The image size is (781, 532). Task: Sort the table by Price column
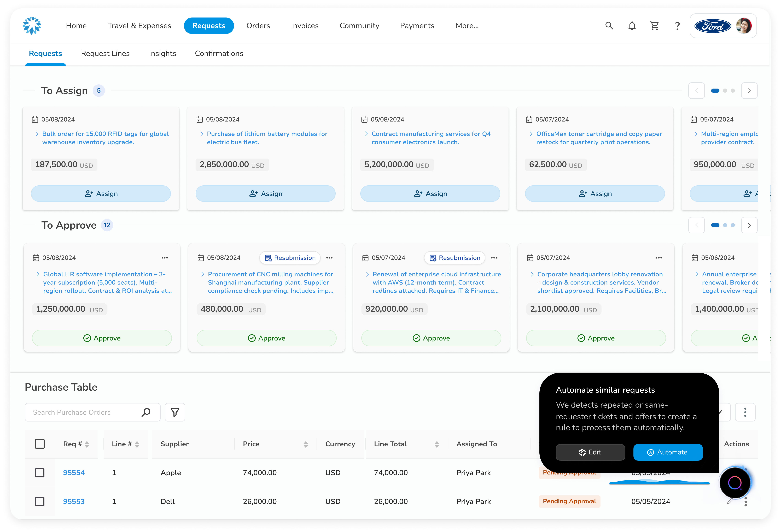(305, 444)
